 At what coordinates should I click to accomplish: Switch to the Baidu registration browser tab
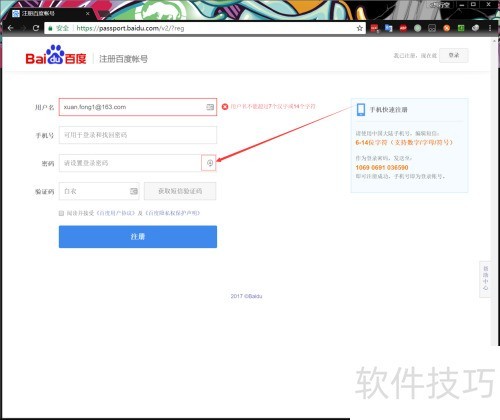point(50,14)
